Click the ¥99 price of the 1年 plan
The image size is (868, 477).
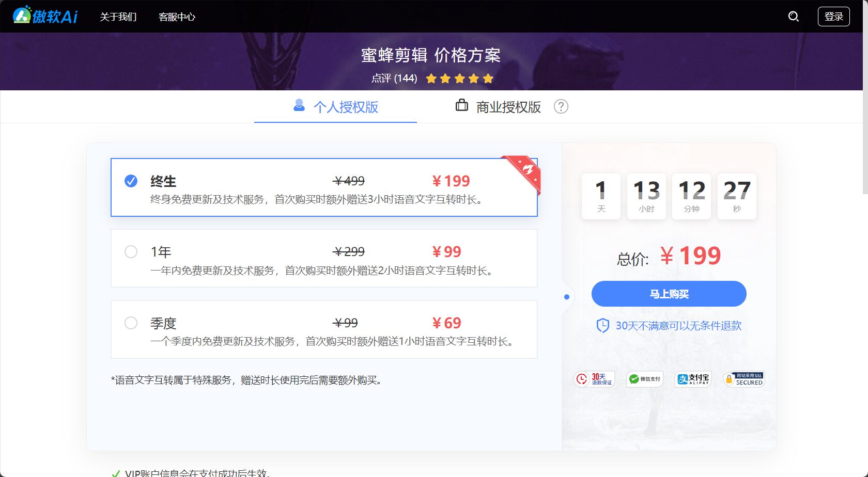click(x=447, y=252)
